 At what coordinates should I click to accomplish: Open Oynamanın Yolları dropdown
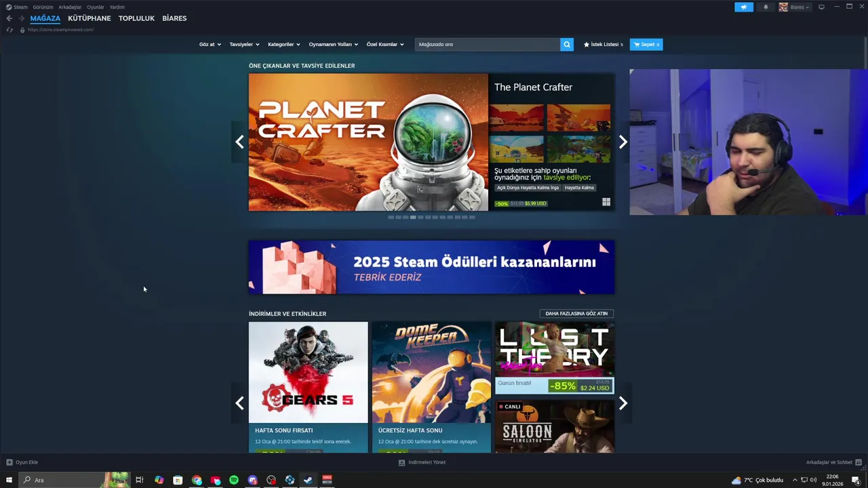coord(334,44)
